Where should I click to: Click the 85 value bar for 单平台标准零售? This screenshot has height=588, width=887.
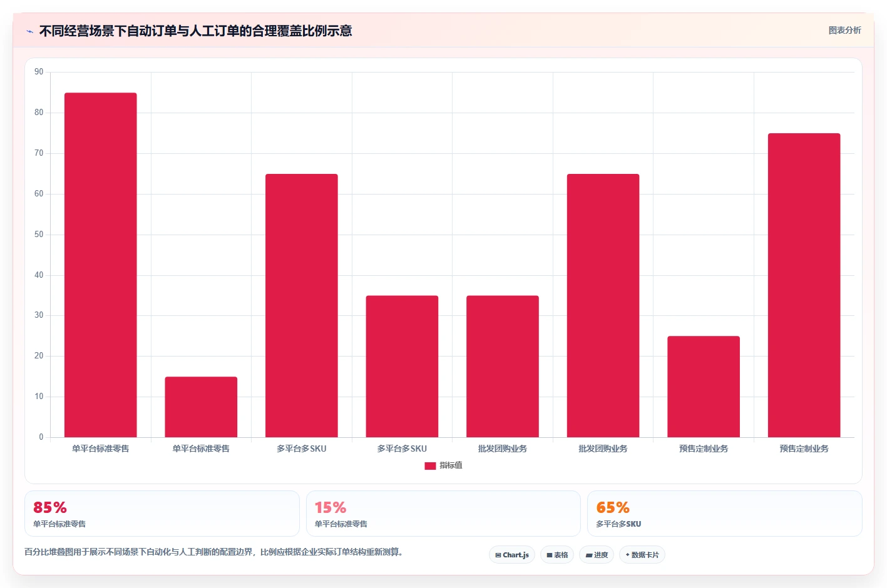point(101,265)
